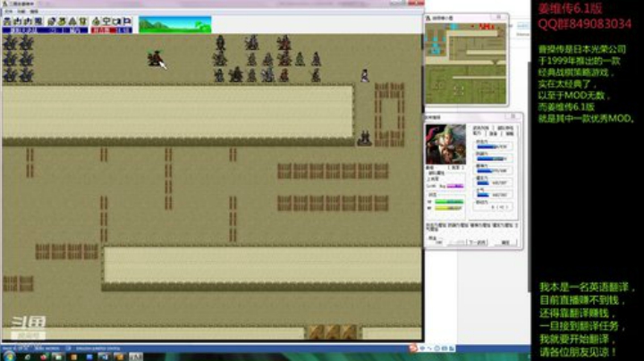This screenshot has width=644, height=361.
Task: Open third menu in game window menu bar
Action: [34, 12]
